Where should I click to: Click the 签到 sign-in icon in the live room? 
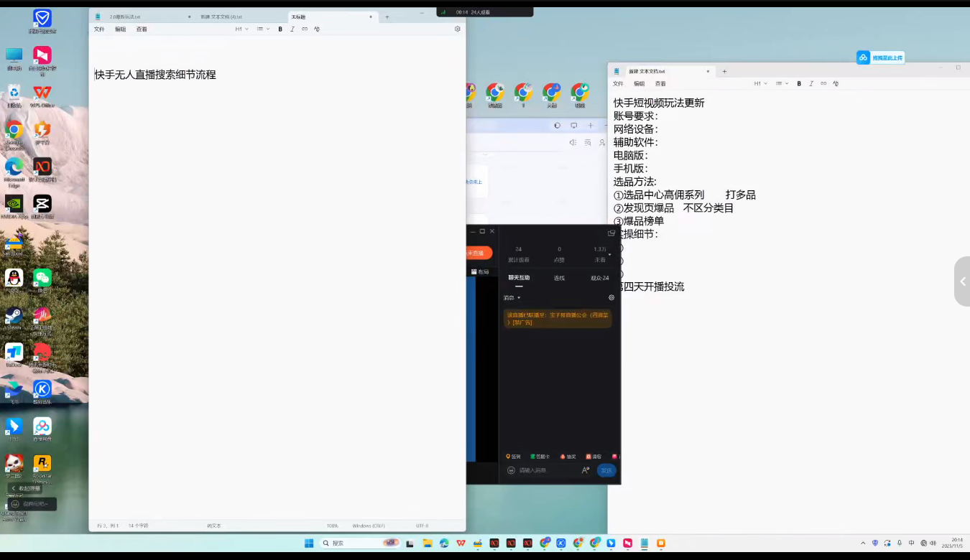click(513, 457)
